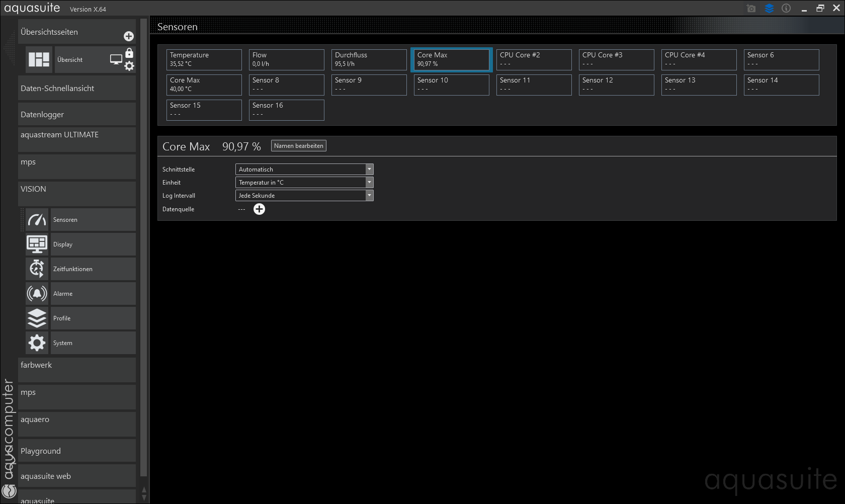Click the Datenquelle add plus icon
Image resolution: width=845 pixels, height=504 pixels.
pos(259,209)
